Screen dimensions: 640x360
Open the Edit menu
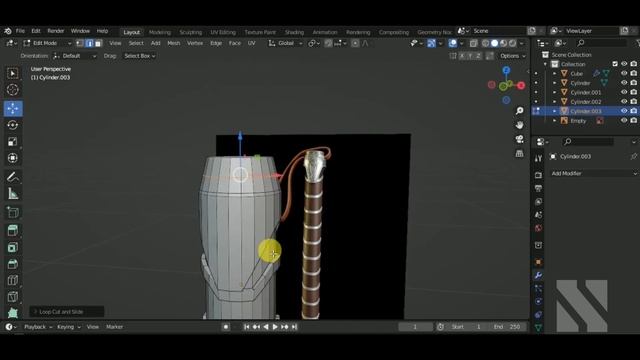[36, 31]
